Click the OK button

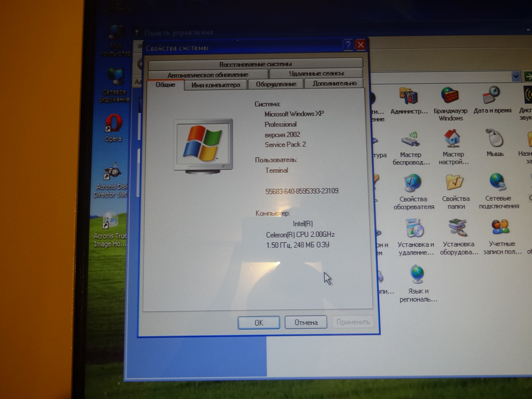[259, 322]
